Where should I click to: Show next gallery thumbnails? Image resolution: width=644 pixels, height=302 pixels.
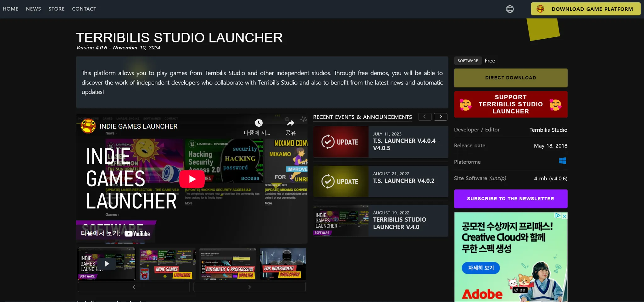click(x=249, y=287)
